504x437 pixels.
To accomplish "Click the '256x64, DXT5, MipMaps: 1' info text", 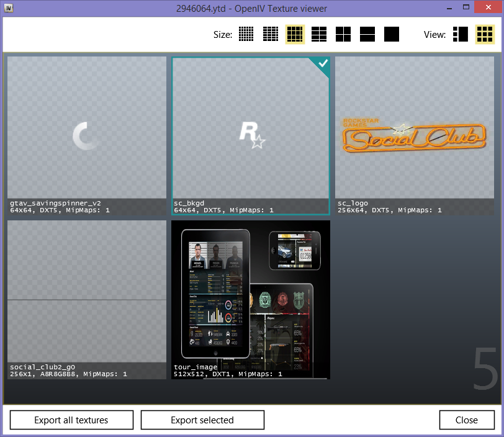I will [390, 210].
